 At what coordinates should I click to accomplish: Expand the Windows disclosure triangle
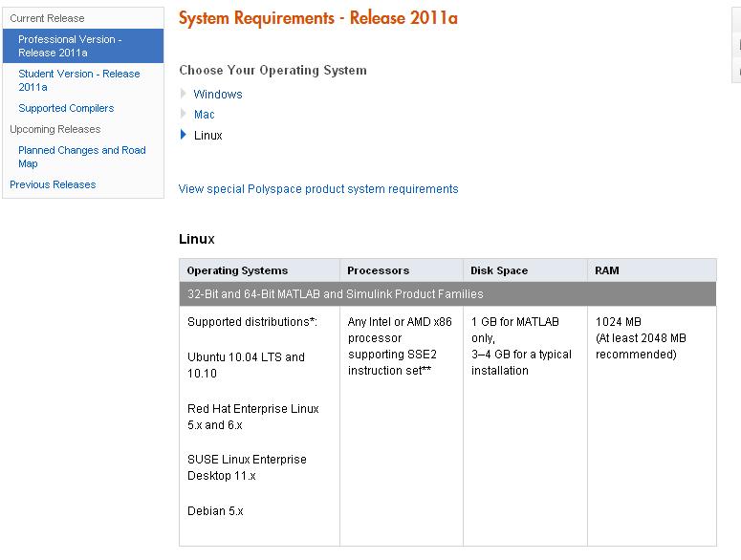[x=184, y=94]
